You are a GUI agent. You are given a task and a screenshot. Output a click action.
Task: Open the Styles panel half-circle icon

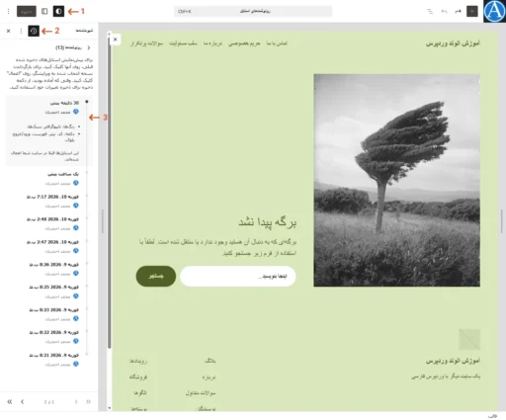(58, 11)
